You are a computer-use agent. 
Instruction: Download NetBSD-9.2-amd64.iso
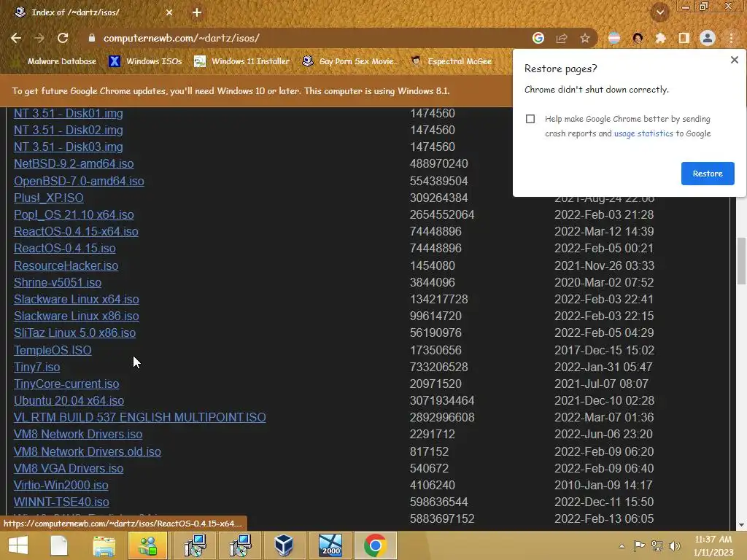click(x=74, y=164)
